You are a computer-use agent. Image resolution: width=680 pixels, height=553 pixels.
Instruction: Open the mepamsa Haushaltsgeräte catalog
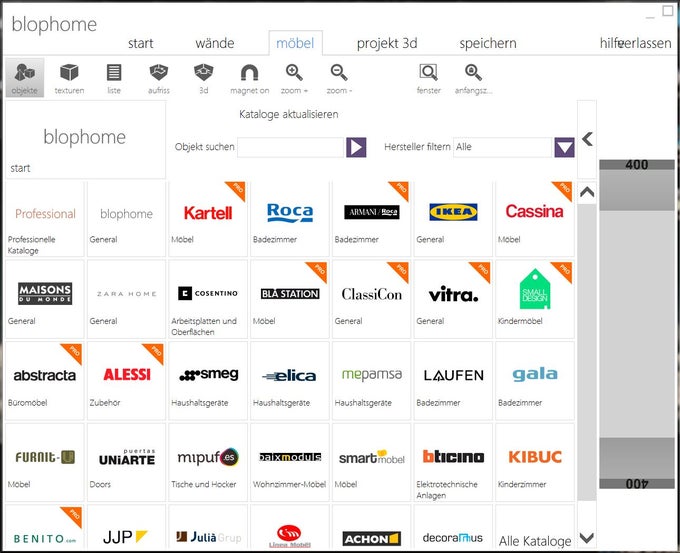point(371,381)
